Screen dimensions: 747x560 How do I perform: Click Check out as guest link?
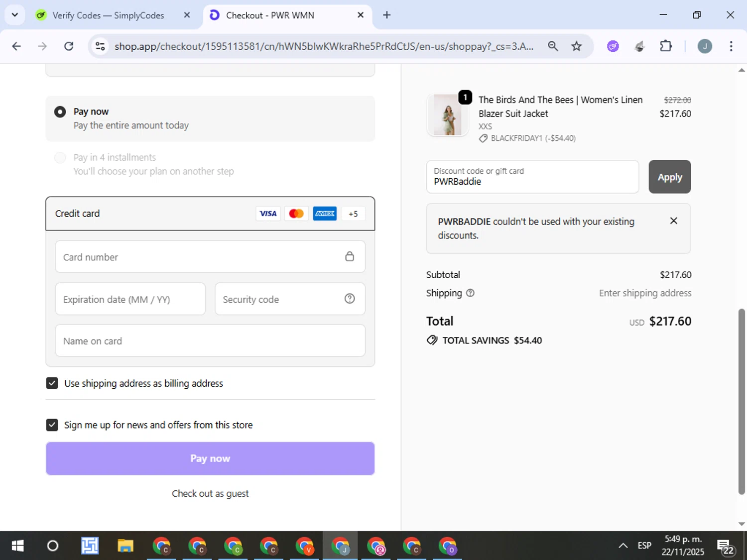(210, 494)
